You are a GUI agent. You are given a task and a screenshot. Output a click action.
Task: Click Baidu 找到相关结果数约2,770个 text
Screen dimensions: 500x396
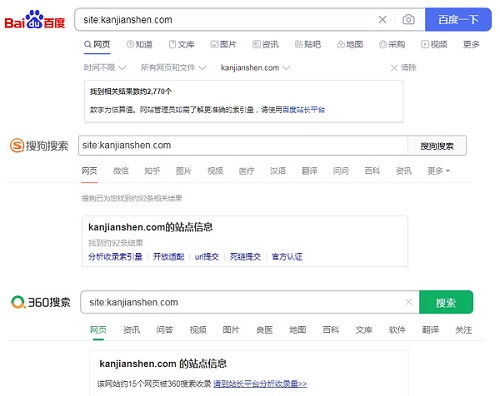point(131,91)
